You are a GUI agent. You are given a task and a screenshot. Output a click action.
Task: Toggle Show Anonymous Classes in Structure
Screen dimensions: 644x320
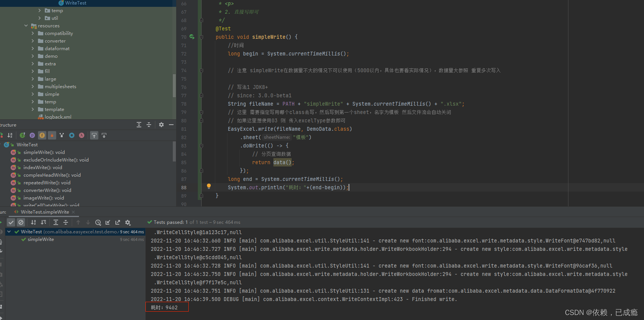(x=72, y=135)
